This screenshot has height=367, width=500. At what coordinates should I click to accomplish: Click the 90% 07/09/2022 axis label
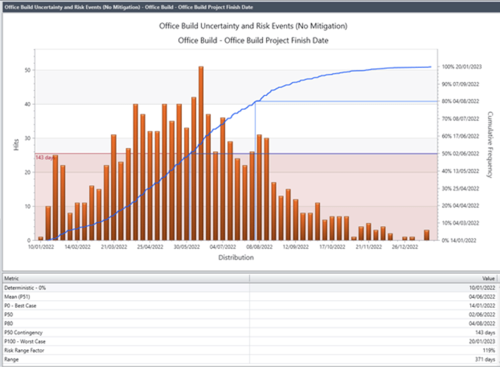(460, 84)
